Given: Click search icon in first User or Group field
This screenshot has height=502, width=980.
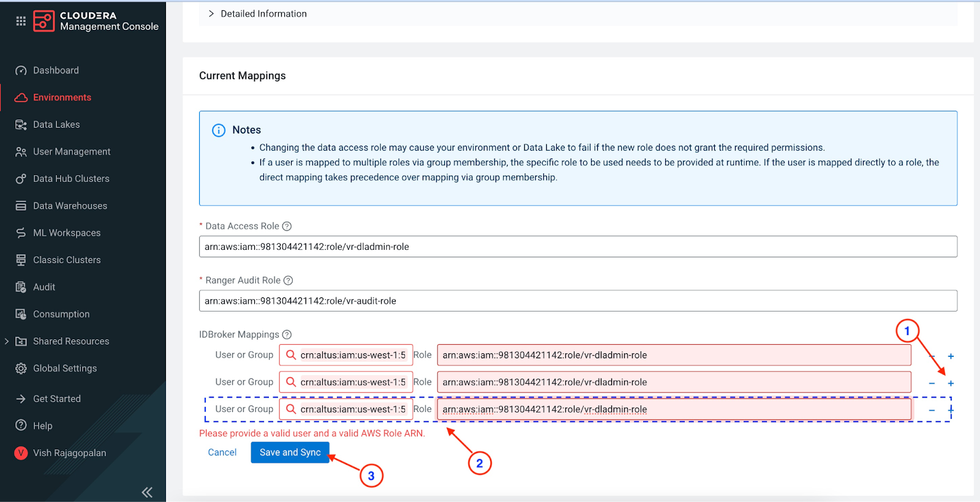Looking at the screenshot, I should pos(291,355).
